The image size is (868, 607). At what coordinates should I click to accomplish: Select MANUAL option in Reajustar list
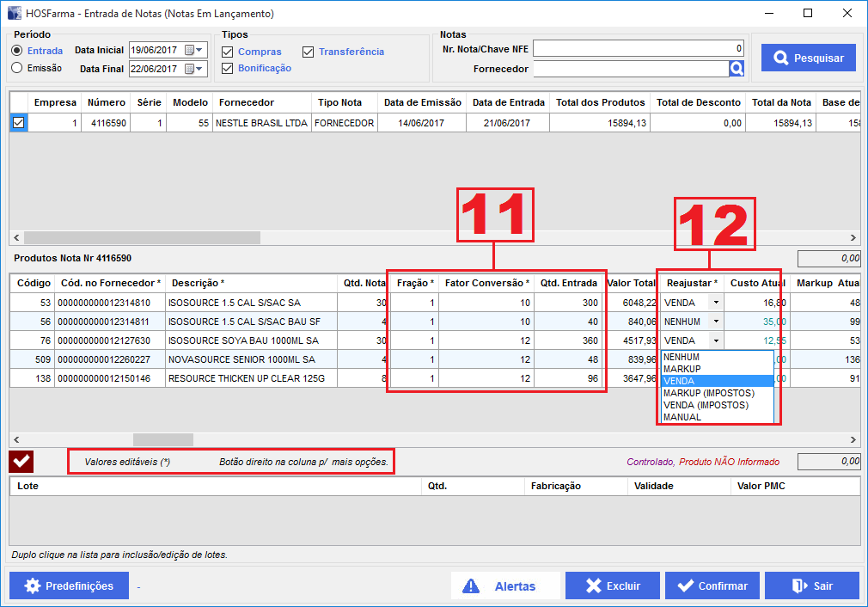click(x=682, y=417)
